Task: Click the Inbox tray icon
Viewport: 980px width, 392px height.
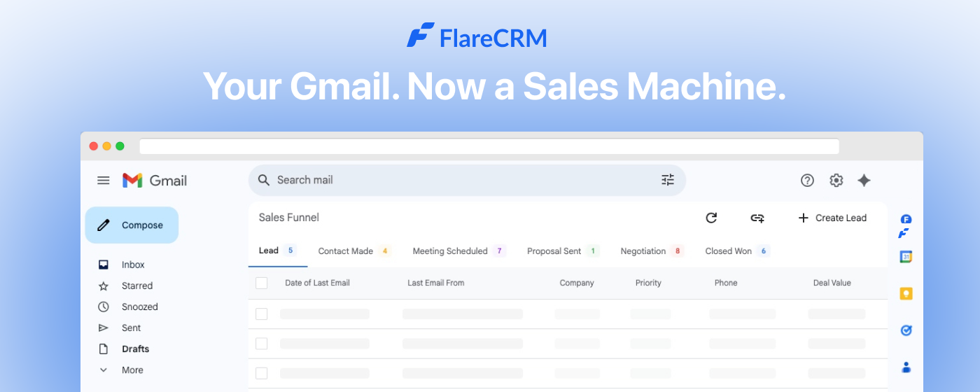Action: pyautogui.click(x=104, y=265)
